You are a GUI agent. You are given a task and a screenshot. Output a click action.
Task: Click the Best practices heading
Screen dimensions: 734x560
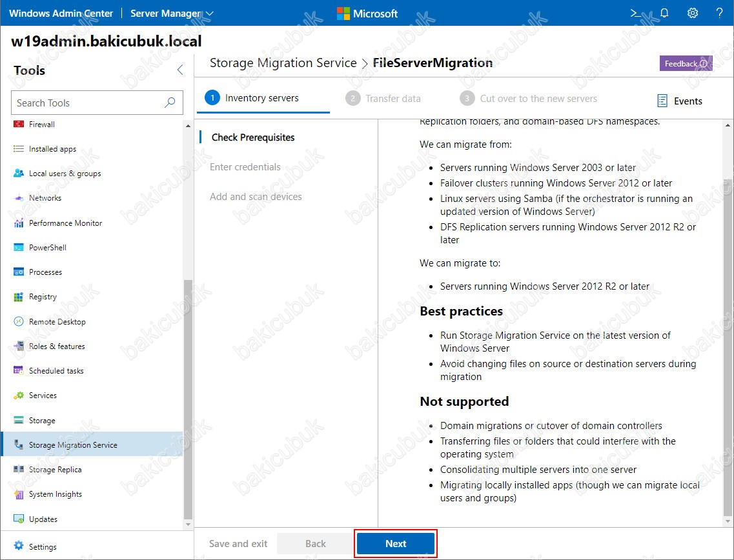coord(461,311)
